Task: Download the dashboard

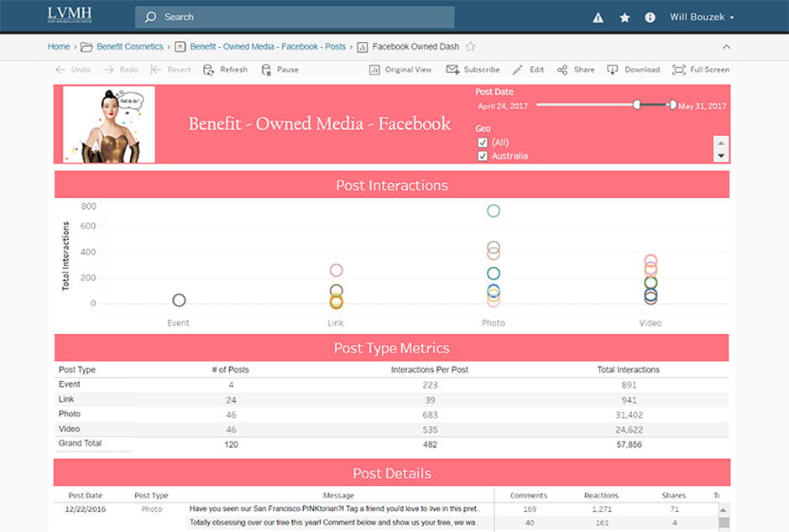Action: [x=634, y=70]
